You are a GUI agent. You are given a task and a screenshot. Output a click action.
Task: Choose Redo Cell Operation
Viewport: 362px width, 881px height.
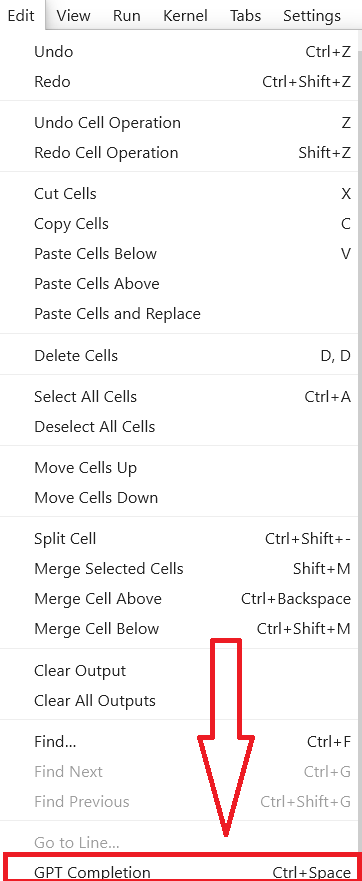tap(181, 153)
